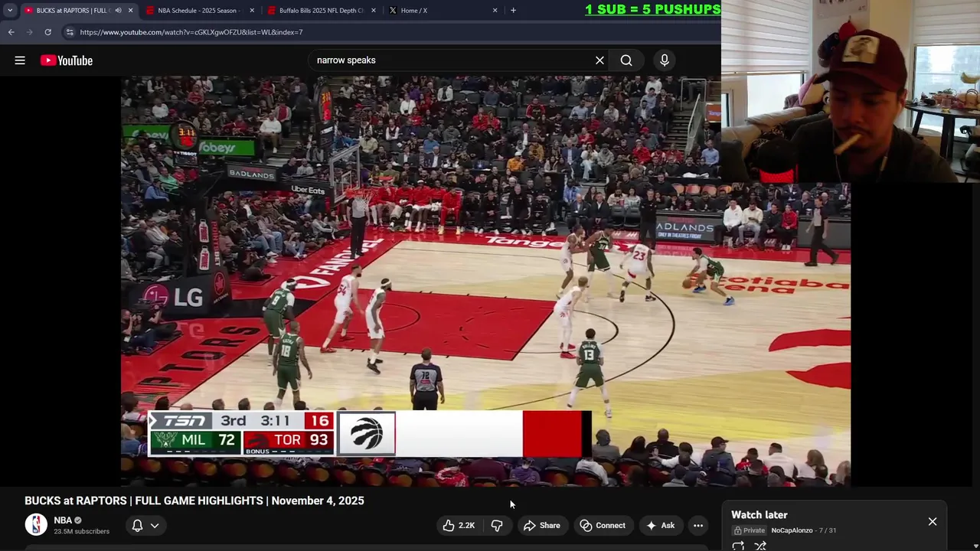Dislike the video with thumbs down
The height and width of the screenshot is (551, 980).
[497, 525]
